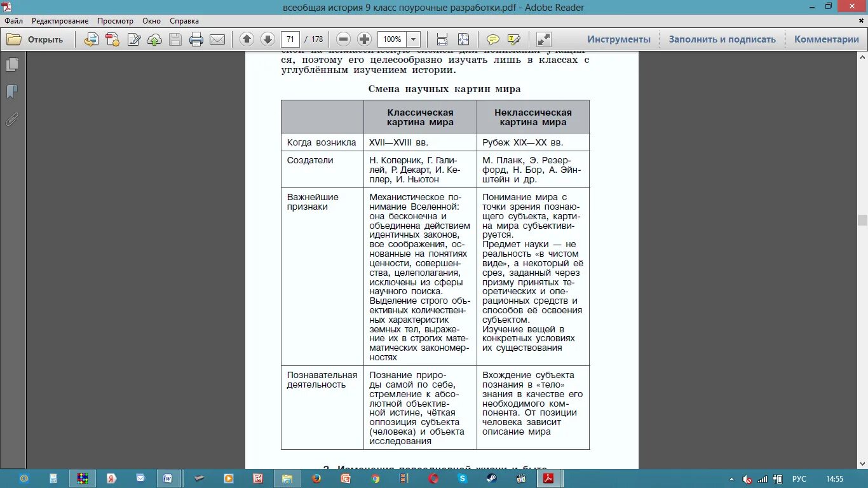
Task: Click the page number field showing 71
Action: [290, 39]
